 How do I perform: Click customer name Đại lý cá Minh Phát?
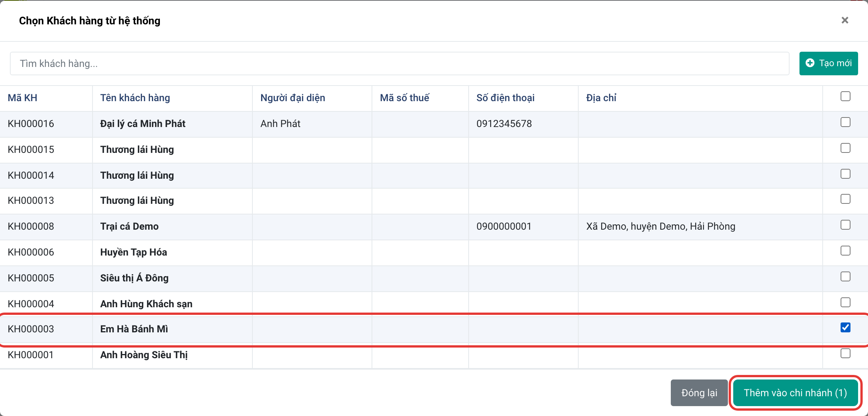pos(143,124)
